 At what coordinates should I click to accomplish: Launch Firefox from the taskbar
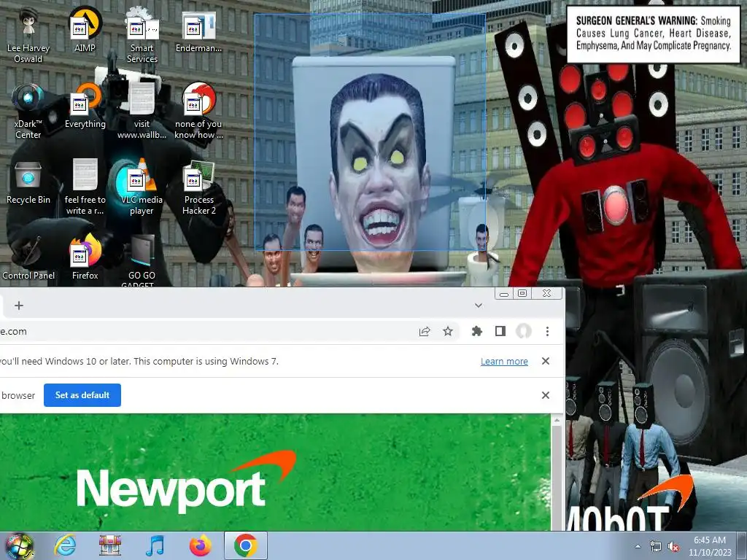click(x=201, y=545)
